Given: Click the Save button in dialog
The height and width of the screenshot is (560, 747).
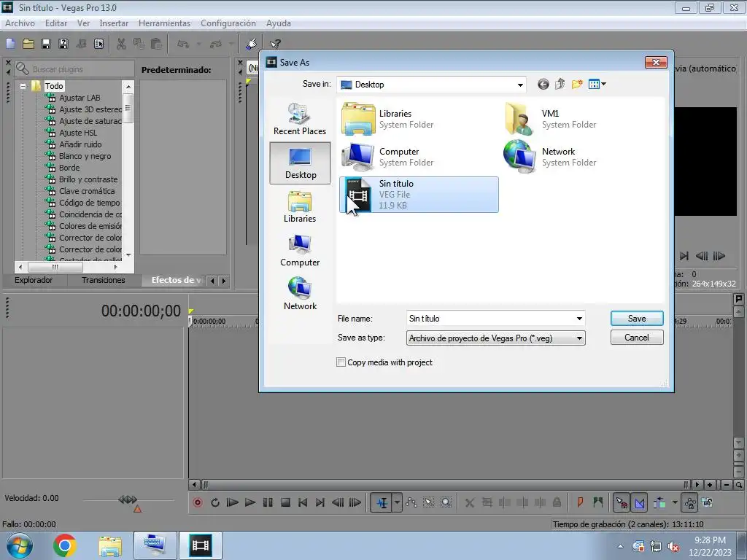Looking at the screenshot, I should [x=637, y=319].
